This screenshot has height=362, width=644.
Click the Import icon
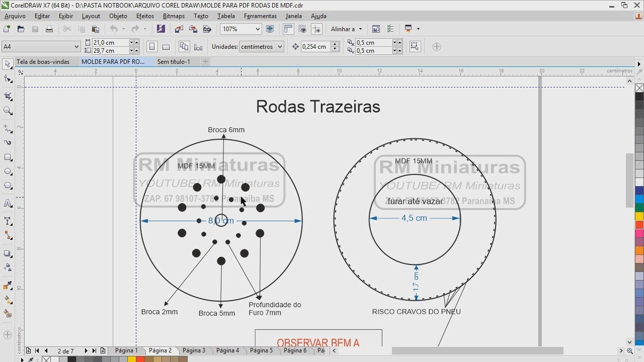click(x=179, y=29)
